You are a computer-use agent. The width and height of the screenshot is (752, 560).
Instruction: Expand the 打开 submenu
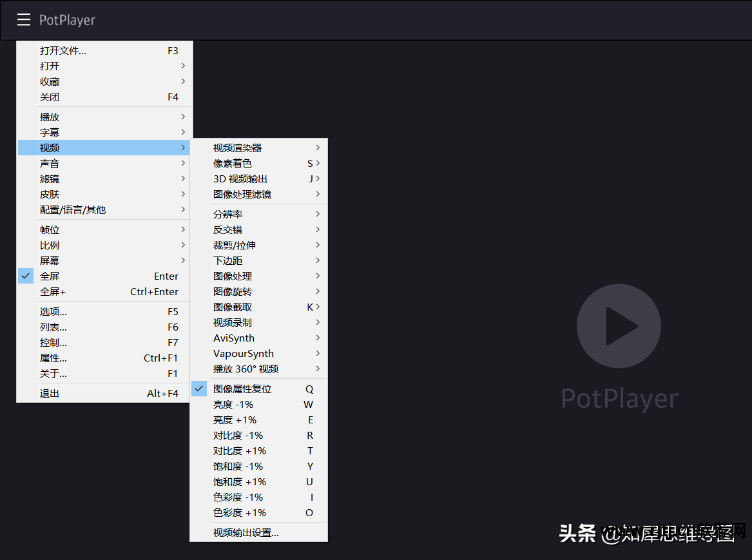(104, 66)
